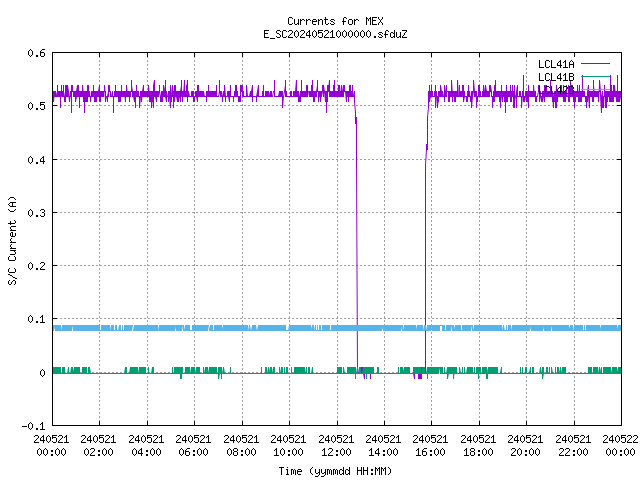The image size is (640, 480).
Task: Click the 12:00 x-axis tick label
Action: (336, 446)
